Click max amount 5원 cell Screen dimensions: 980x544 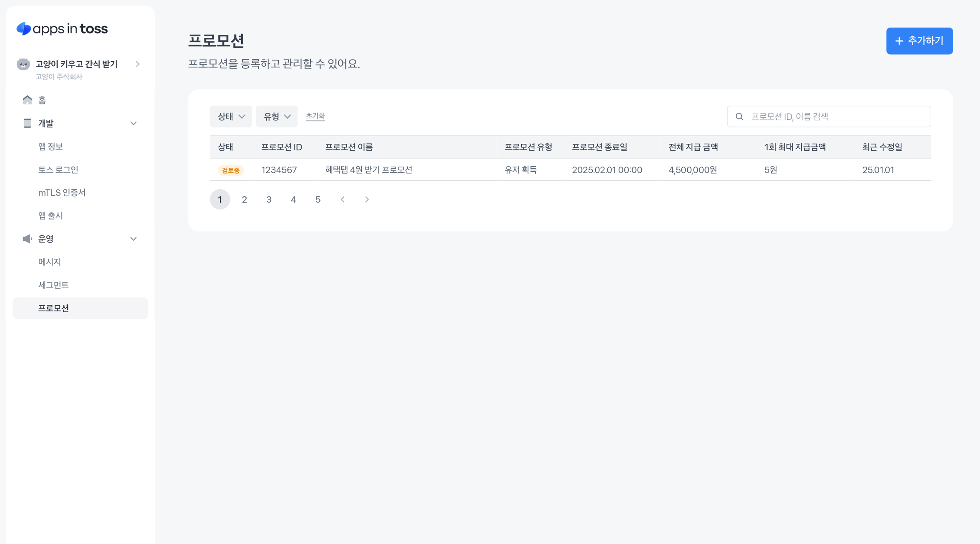(771, 170)
